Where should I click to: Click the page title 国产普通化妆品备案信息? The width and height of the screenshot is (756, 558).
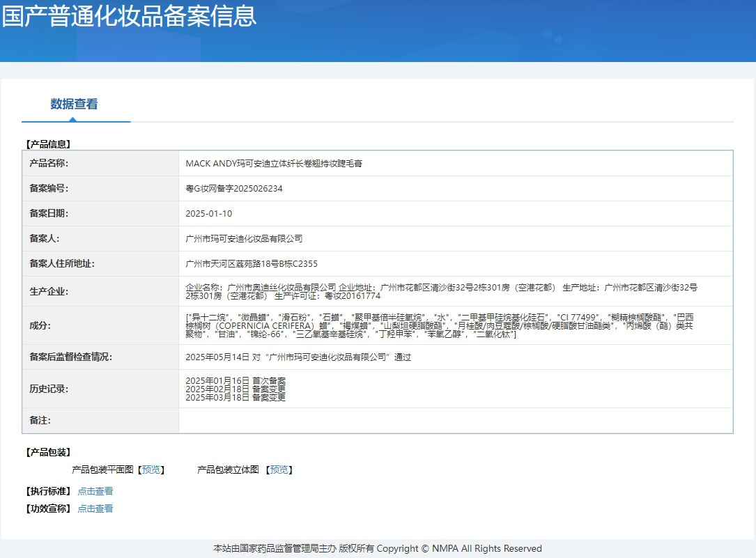(x=129, y=16)
